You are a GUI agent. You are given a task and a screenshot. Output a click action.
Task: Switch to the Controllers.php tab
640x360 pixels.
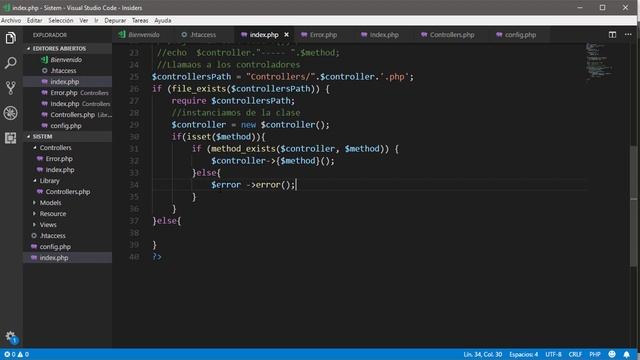(x=448, y=35)
